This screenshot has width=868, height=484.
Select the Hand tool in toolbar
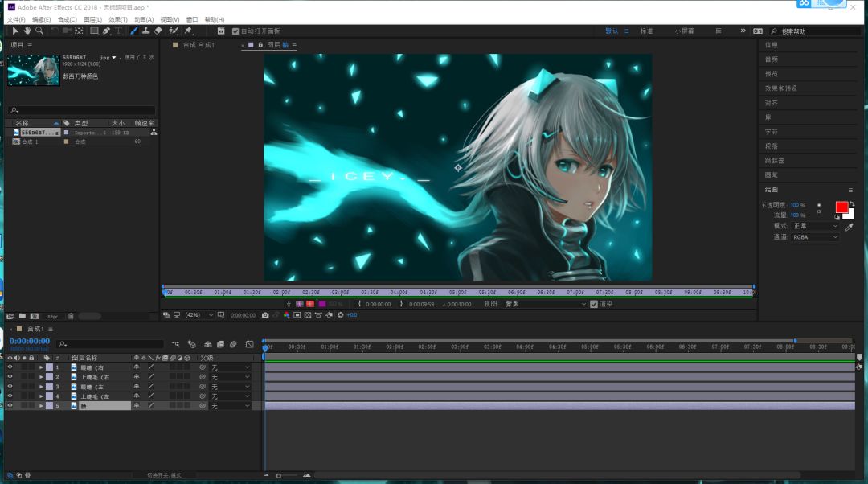pyautogui.click(x=27, y=31)
